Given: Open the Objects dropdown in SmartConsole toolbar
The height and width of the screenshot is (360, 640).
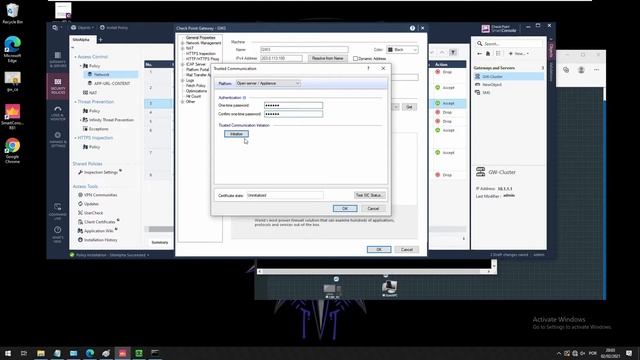Looking at the screenshot, I should 82,28.
